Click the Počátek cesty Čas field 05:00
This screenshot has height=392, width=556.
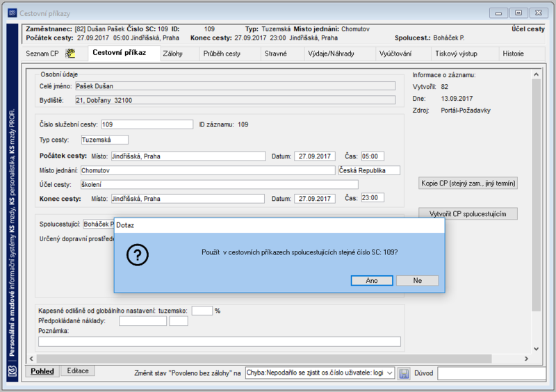(373, 156)
